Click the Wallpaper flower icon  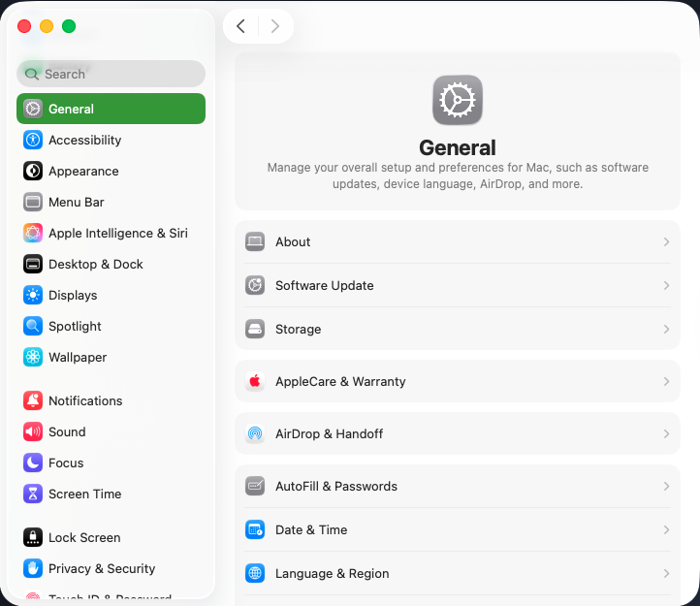tap(33, 357)
